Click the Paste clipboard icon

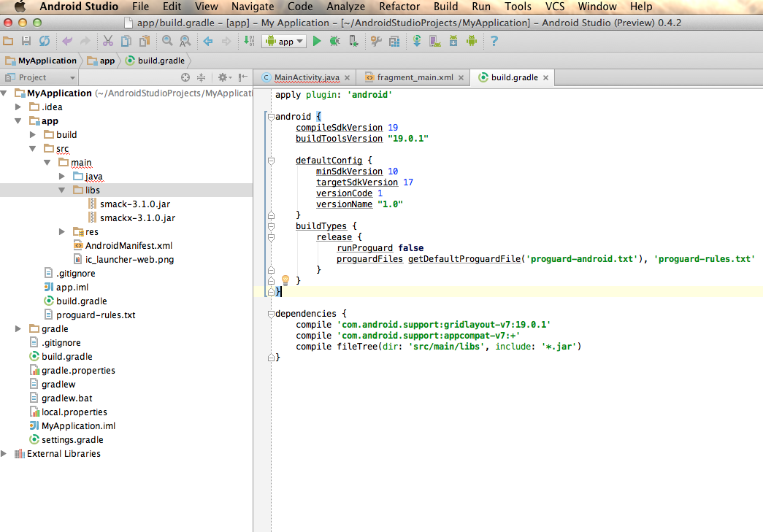point(145,42)
